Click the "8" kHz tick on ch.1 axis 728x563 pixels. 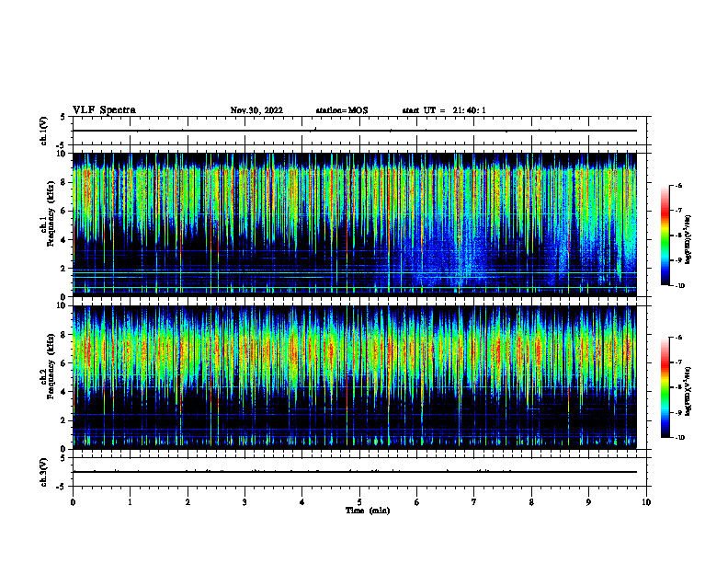tap(64, 182)
